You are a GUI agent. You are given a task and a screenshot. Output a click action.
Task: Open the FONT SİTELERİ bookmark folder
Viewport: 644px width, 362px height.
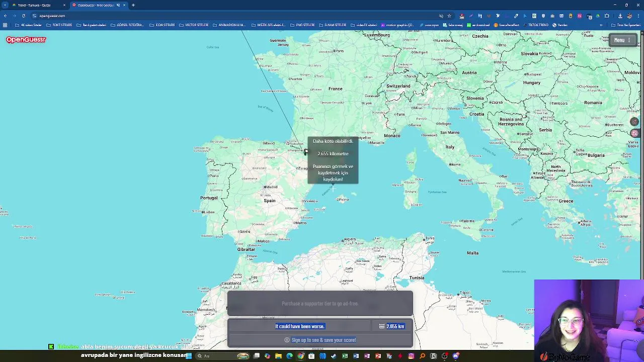pos(59,25)
